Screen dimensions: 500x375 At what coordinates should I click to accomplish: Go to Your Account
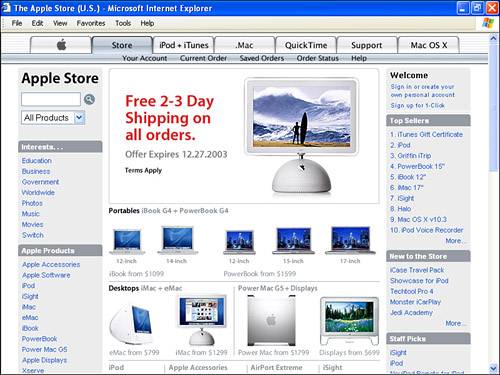[144, 58]
